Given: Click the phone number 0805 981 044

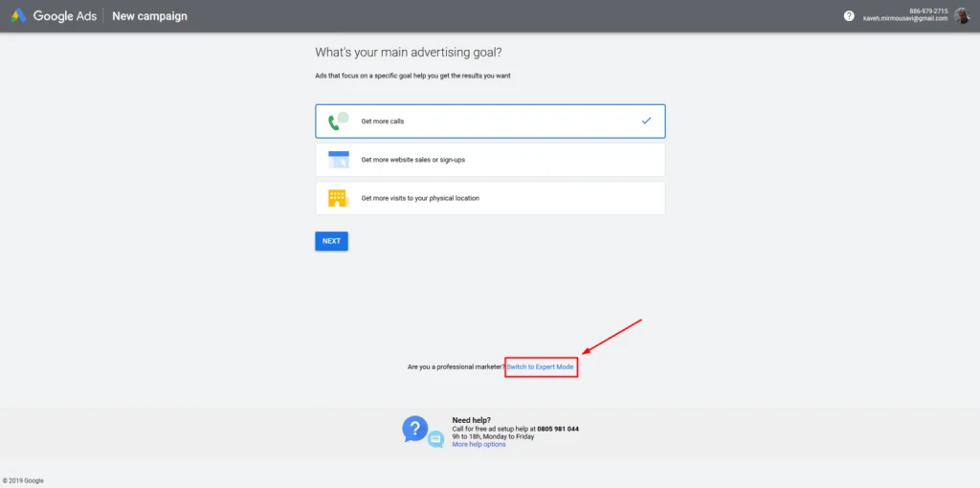Looking at the screenshot, I should click(x=558, y=429).
